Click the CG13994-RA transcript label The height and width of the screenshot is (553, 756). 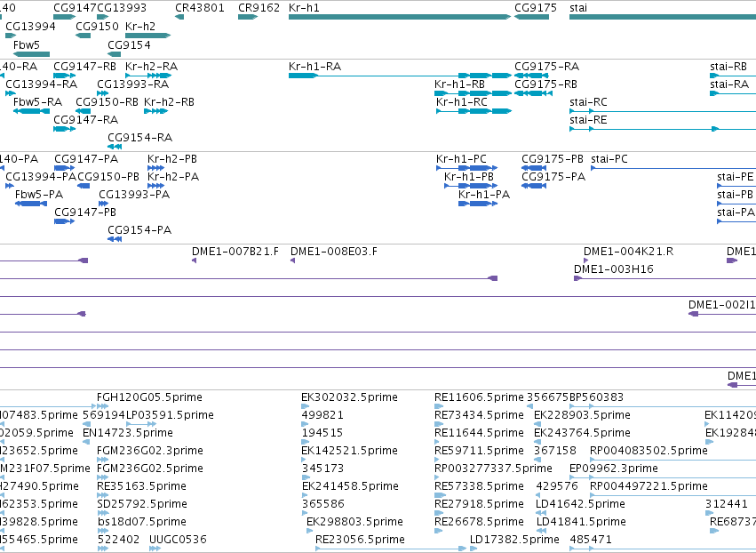42,84
